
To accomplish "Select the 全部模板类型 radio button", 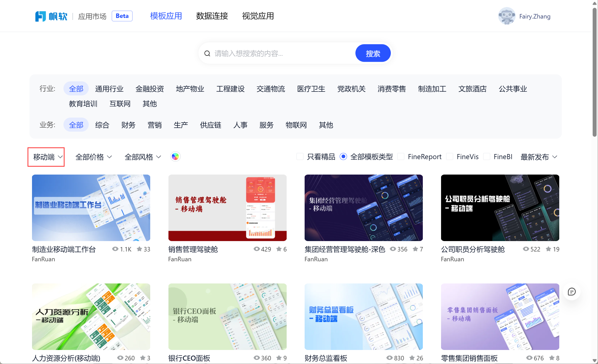I will click(343, 157).
